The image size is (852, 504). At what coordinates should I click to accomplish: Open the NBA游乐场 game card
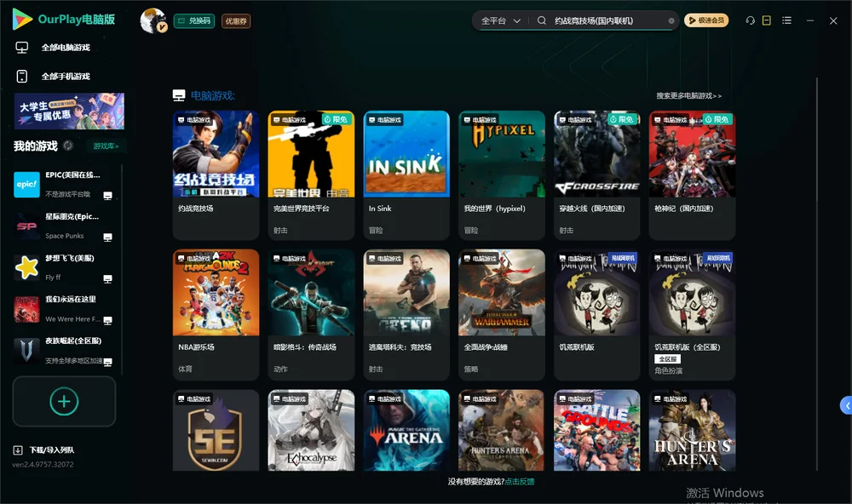tap(216, 314)
